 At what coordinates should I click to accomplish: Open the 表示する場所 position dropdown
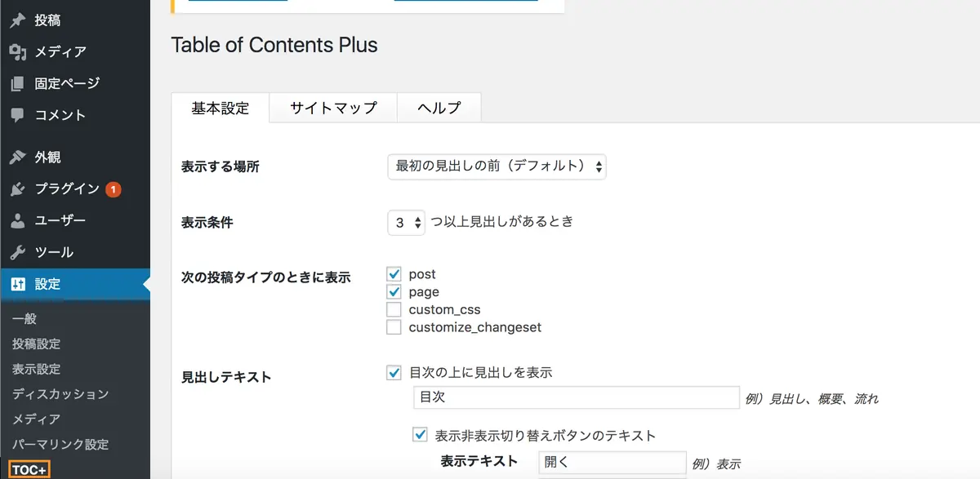pos(497,166)
